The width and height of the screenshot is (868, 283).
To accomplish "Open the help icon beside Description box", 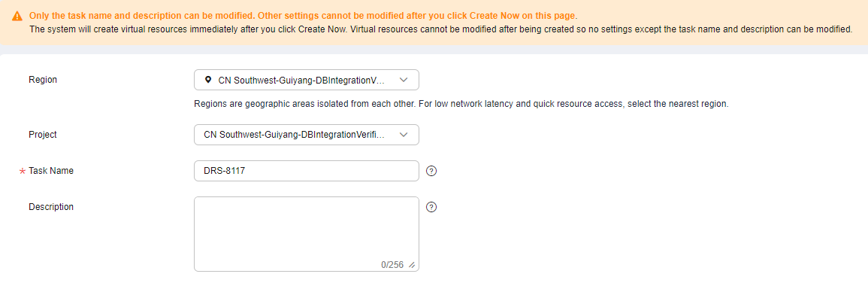I will tap(432, 207).
